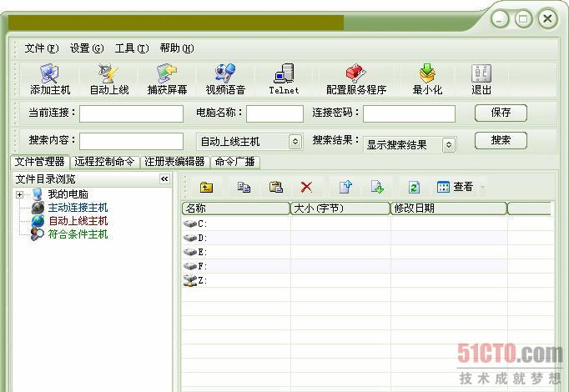Select drive E: in file list
Image resolution: width=569 pixels, height=392 pixels.
(x=195, y=252)
